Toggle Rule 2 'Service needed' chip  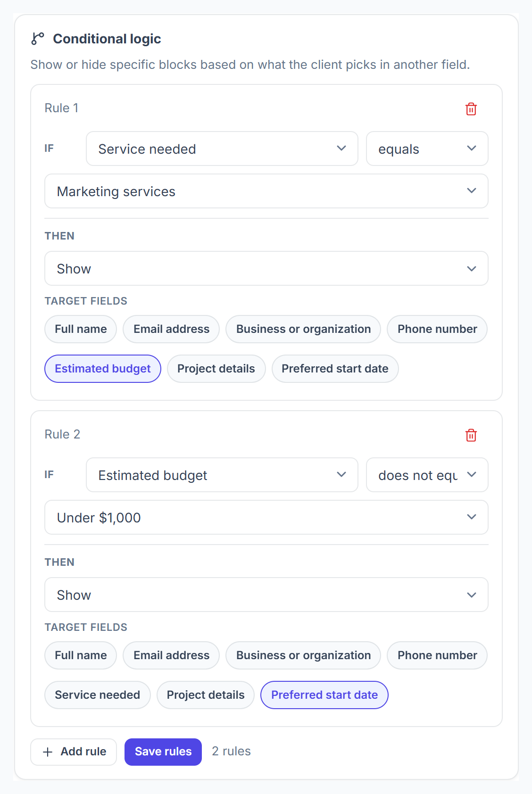coord(98,695)
